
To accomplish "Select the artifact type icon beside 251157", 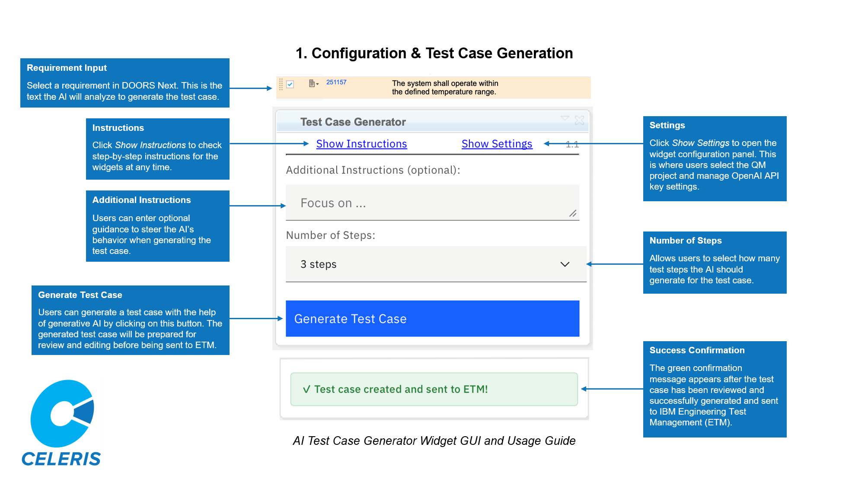I will (x=312, y=83).
